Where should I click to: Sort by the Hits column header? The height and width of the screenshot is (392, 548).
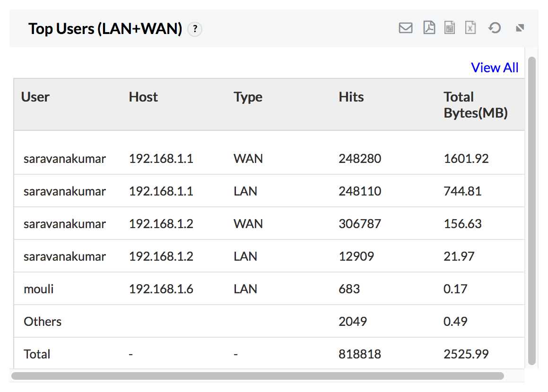click(351, 97)
